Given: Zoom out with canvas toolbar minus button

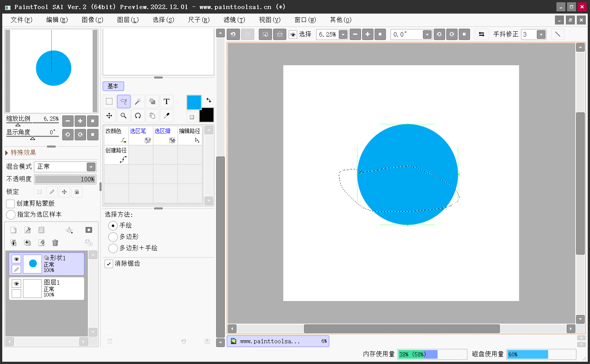Looking at the screenshot, I should [355, 34].
